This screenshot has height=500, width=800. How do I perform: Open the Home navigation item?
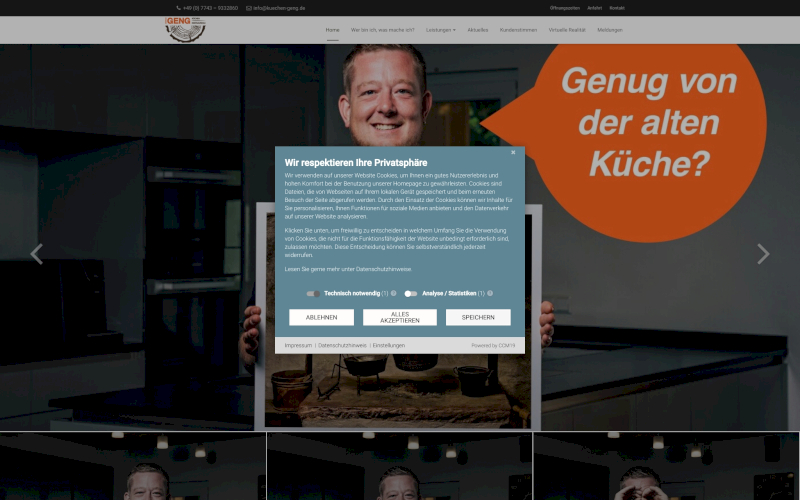pos(332,30)
